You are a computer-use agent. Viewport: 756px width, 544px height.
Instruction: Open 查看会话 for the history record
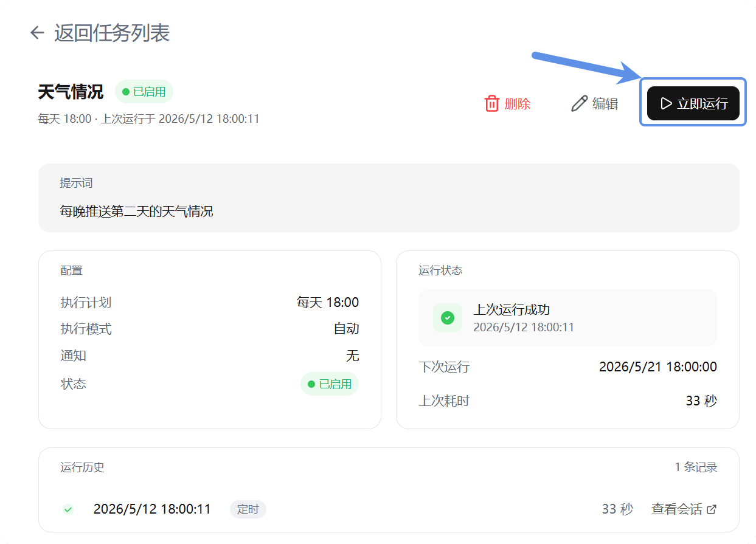(684, 509)
